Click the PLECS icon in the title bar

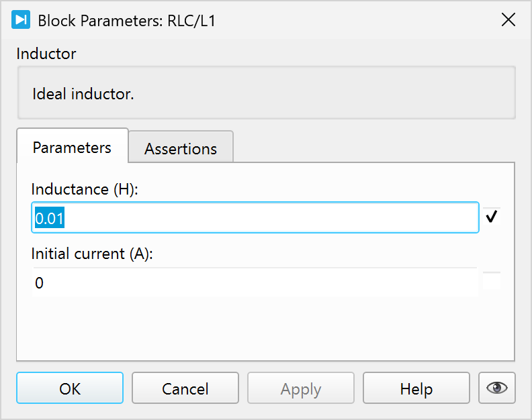21,20
